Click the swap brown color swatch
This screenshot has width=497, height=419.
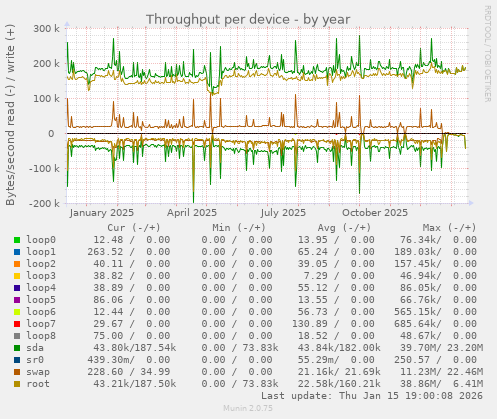click(17, 372)
